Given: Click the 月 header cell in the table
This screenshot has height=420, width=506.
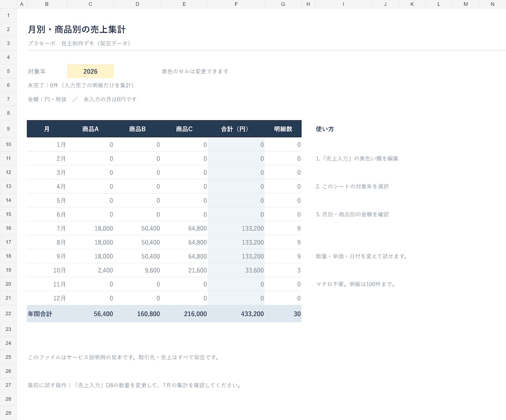Looking at the screenshot, I should (47, 129).
